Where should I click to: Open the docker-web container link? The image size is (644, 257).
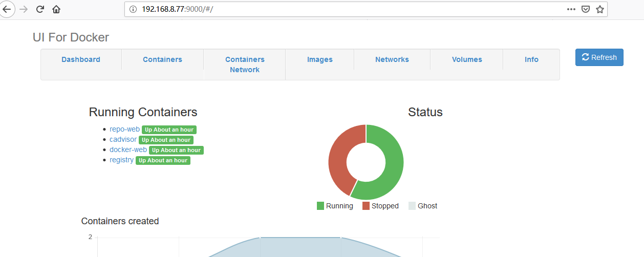128,150
